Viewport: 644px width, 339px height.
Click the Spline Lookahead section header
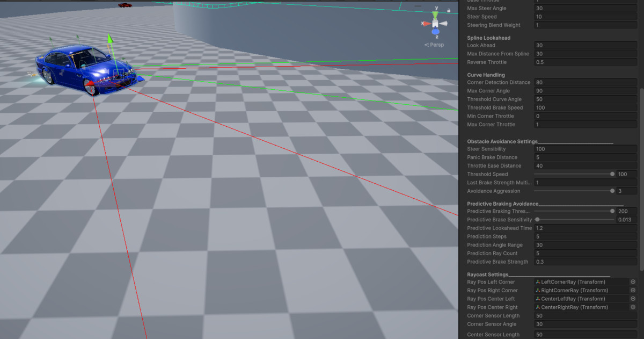coord(488,38)
